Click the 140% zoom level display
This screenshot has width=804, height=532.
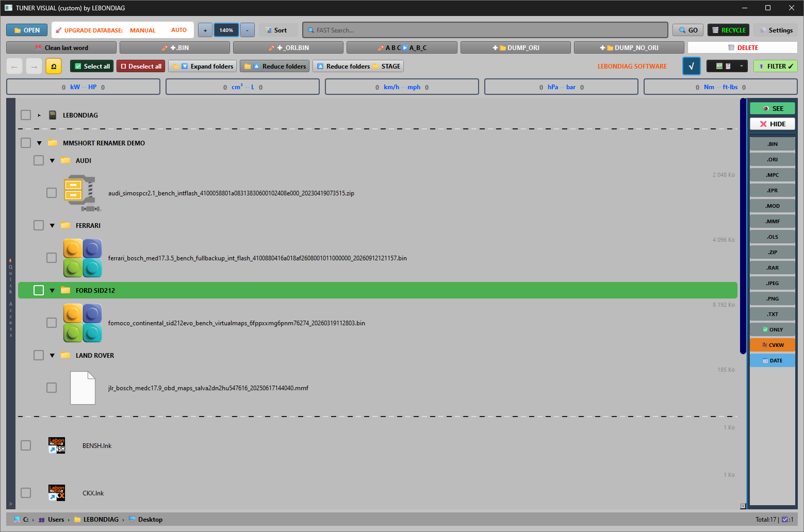point(226,30)
